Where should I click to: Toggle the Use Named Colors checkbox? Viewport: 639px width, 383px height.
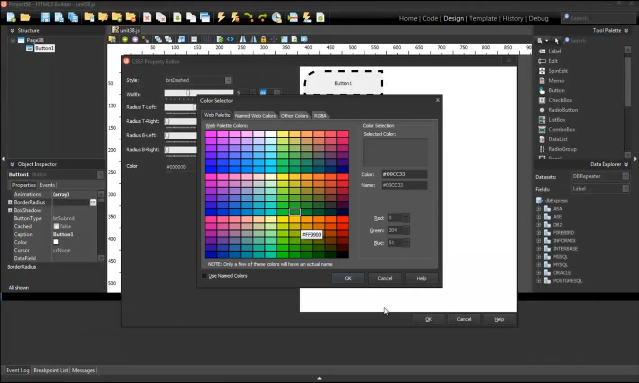click(x=205, y=276)
